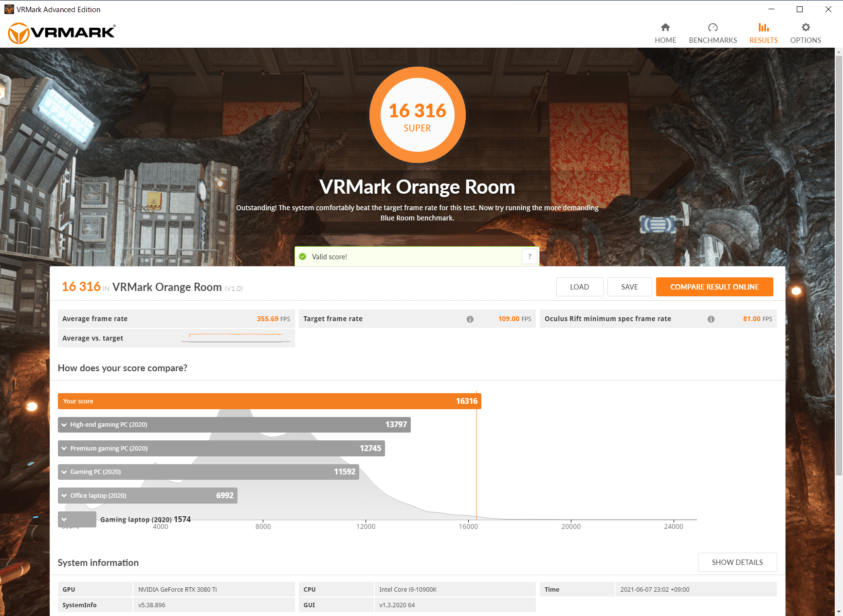Click the 6992 office laptop score
This screenshot has height=616, width=843.
click(225, 495)
